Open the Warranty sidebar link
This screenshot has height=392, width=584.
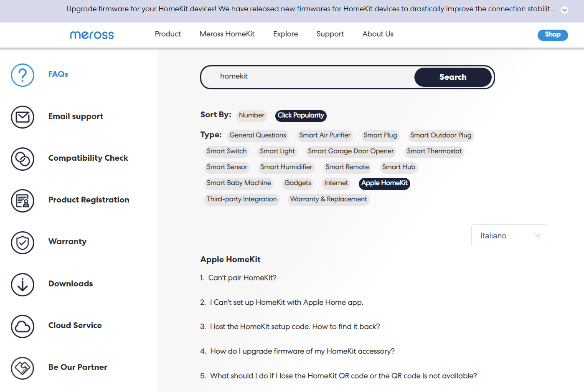(67, 242)
